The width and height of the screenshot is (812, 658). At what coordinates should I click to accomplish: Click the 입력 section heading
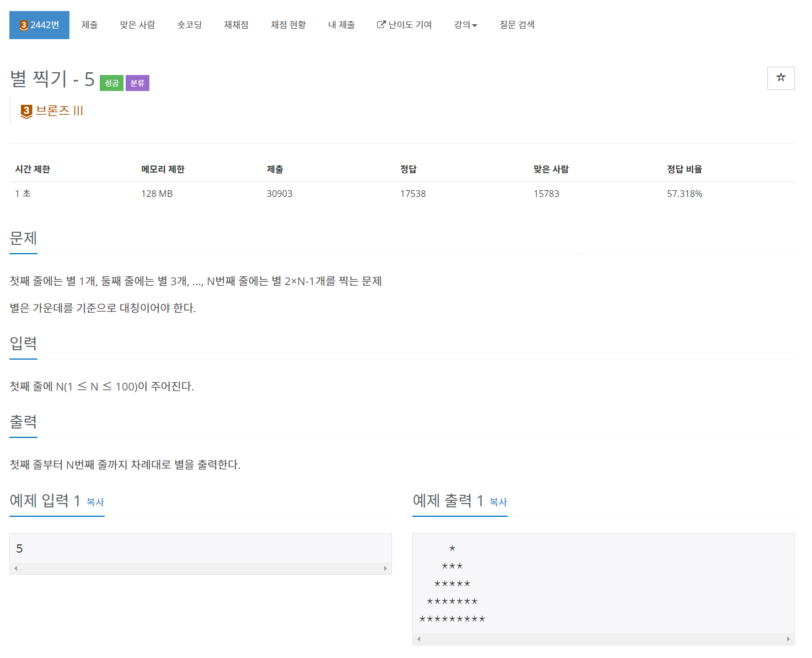(x=23, y=344)
